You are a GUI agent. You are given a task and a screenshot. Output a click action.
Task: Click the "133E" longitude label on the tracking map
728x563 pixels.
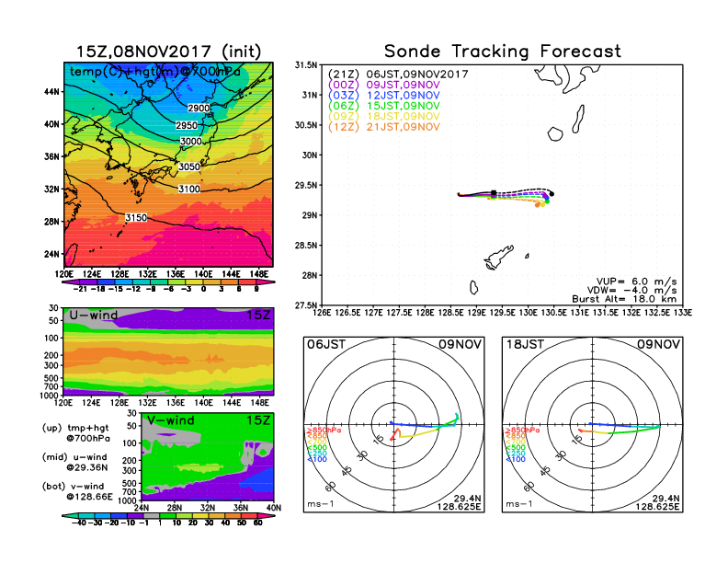pos(683,313)
